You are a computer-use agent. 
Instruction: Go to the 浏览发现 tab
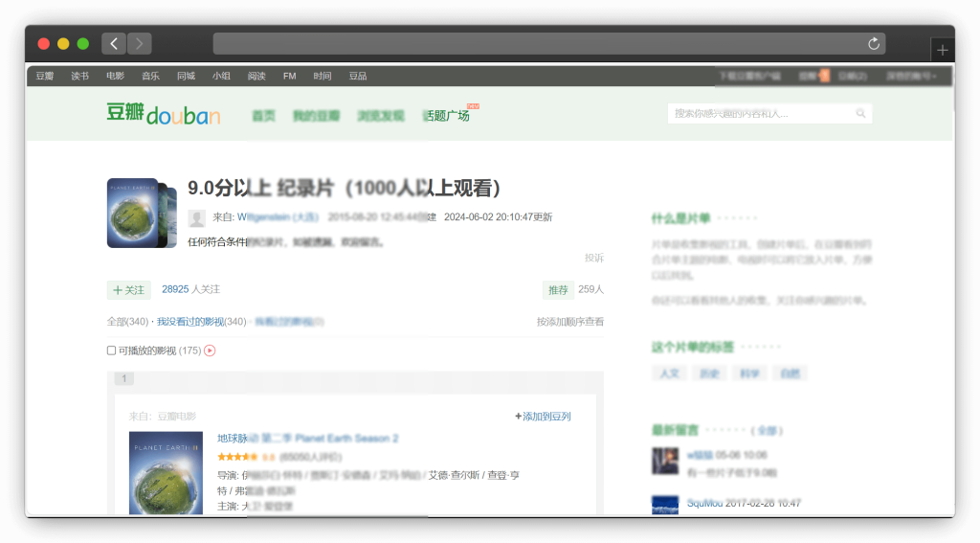(x=381, y=116)
